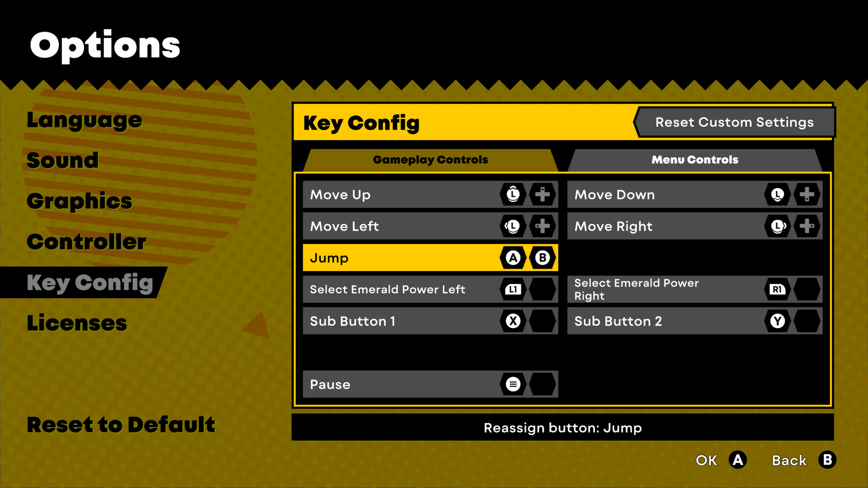The image size is (868, 488).
Task: Switch to the Menu Controls tab
Action: coord(695,159)
